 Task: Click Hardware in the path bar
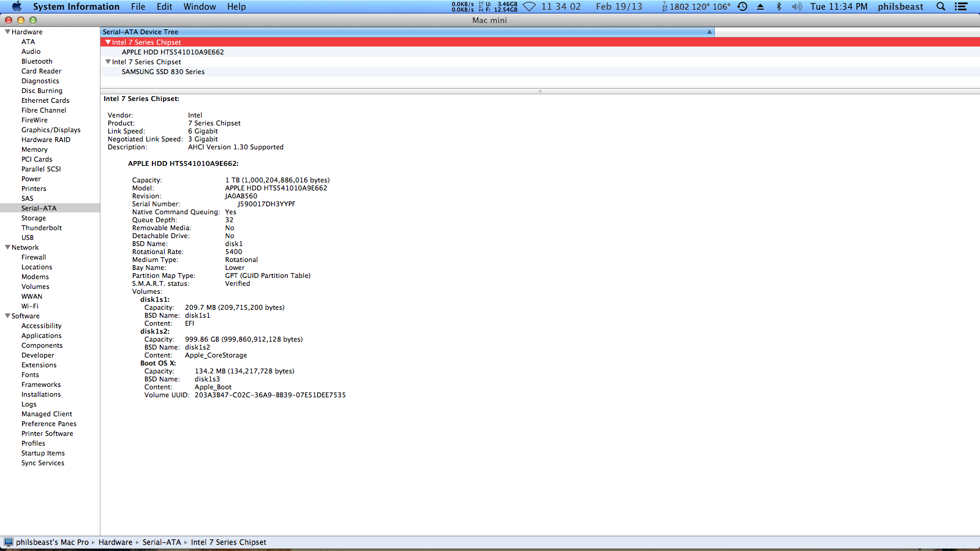click(x=115, y=542)
